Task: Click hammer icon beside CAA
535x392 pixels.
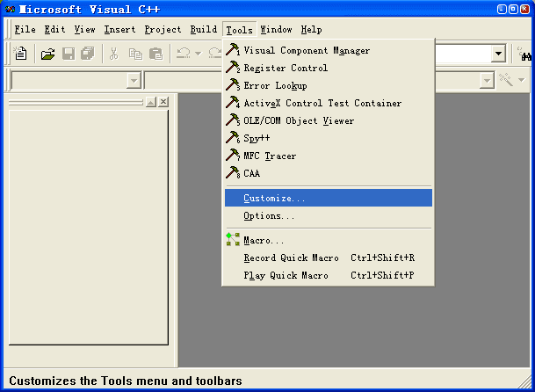Action: [x=233, y=173]
